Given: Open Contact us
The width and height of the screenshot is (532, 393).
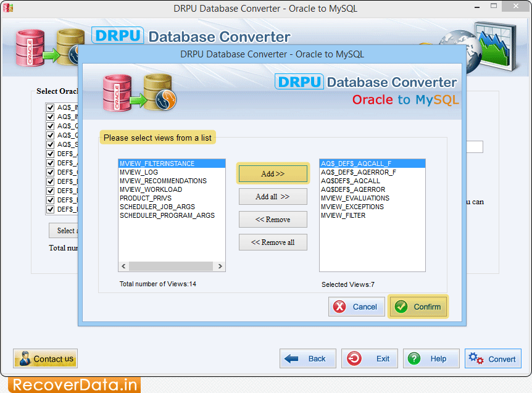Looking at the screenshot, I should pos(45,358).
